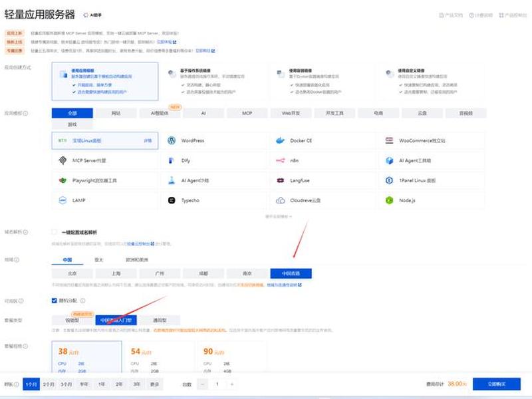Pick the 1Panel Linux panel icon
The height and width of the screenshot is (399, 532).
pyautogui.click(x=389, y=180)
